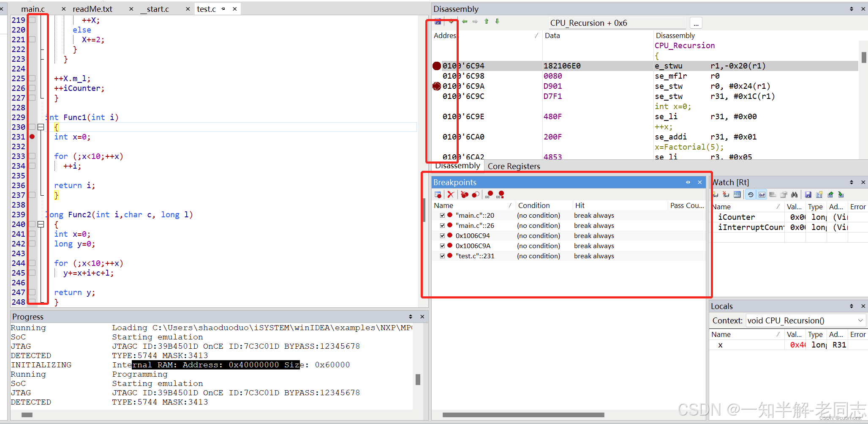Click the ... button beside CPU_Recursion address field

tap(696, 23)
